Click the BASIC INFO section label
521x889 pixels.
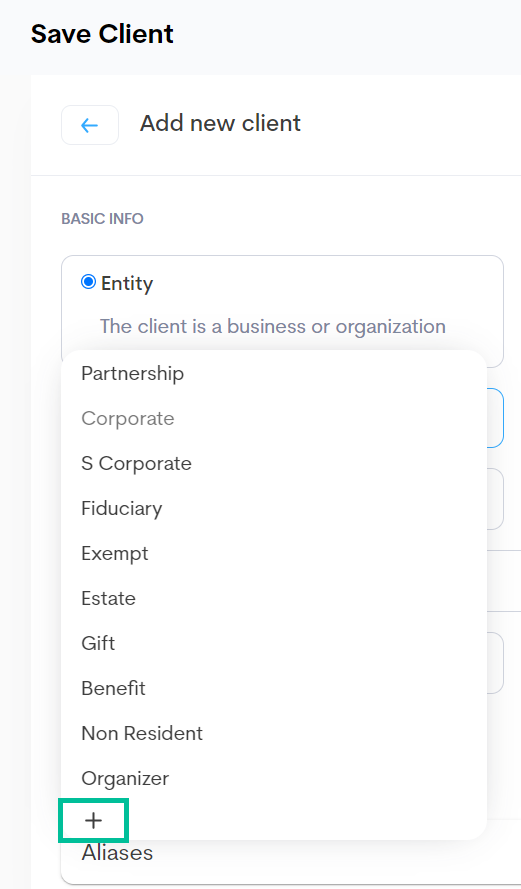[102, 219]
